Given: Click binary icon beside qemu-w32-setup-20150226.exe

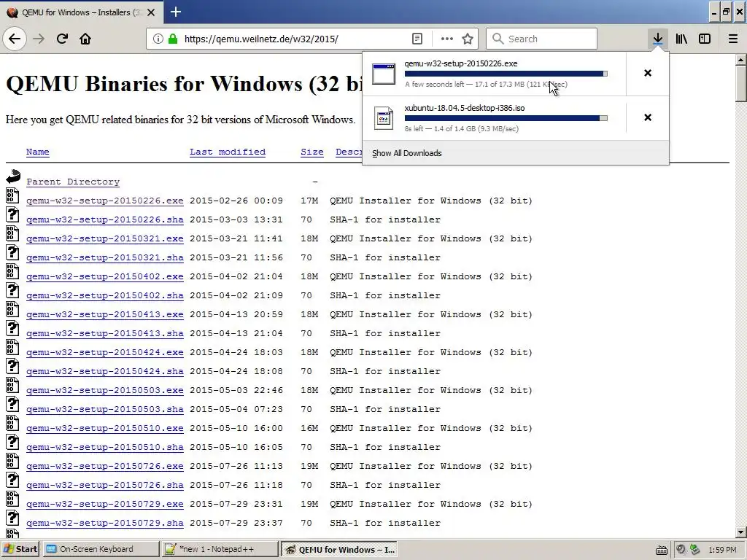Looking at the screenshot, I should (x=12, y=195).
